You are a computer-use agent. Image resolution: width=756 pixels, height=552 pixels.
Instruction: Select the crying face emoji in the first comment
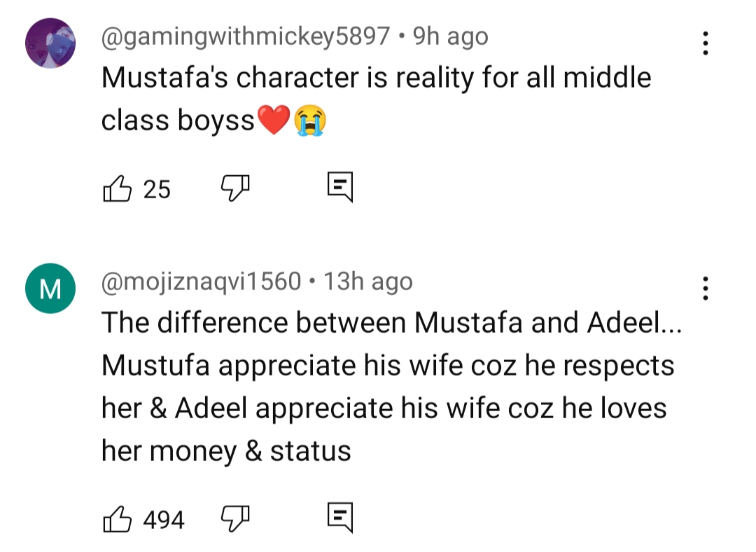[x=311, y=119]
